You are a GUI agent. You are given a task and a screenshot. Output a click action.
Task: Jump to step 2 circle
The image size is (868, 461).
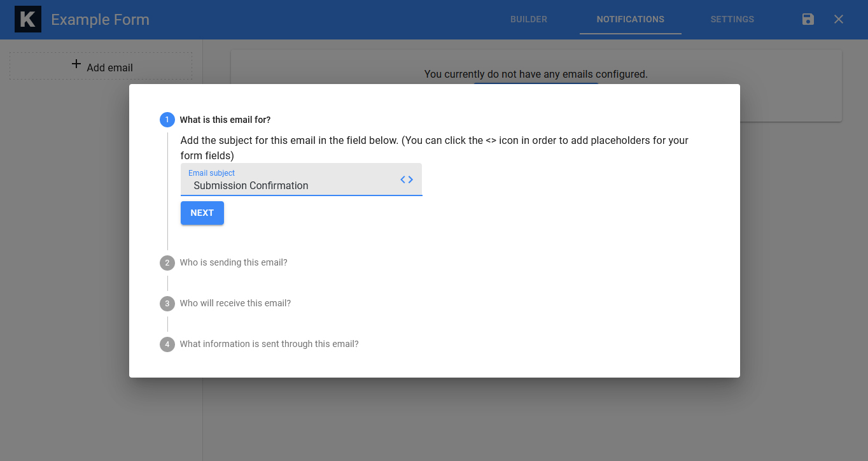(167, 262)
